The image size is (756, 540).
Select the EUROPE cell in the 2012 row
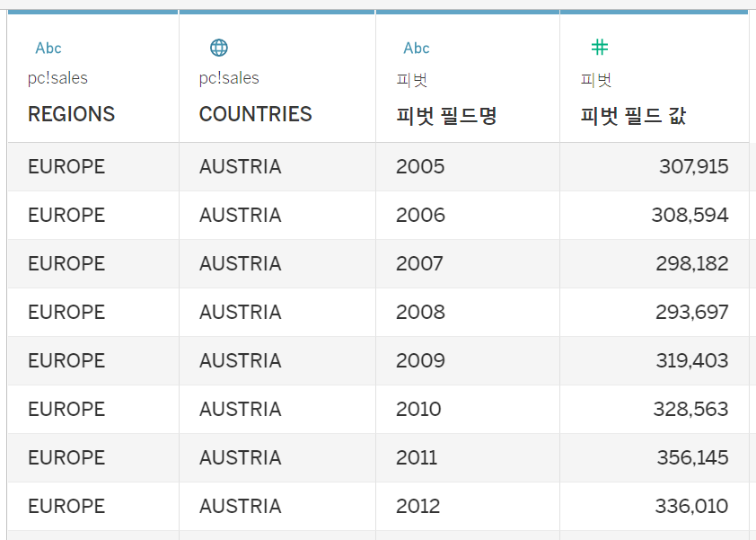[x=93, y=506]
